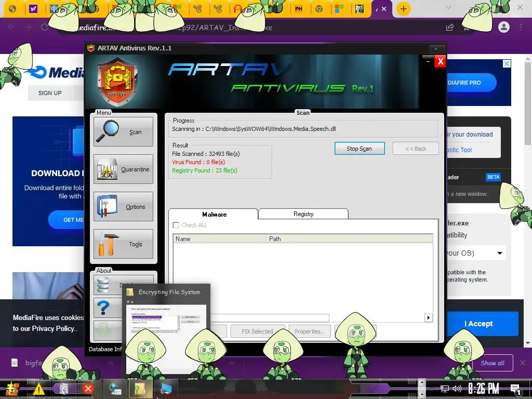Close the MediaFire ad with X

pos(507,63)
